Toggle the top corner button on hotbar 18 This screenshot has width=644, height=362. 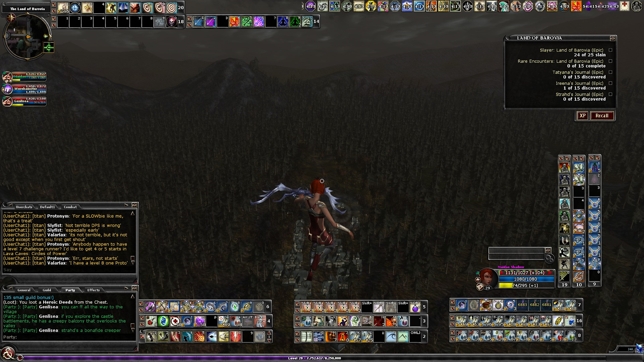click(x=54, y=18)
